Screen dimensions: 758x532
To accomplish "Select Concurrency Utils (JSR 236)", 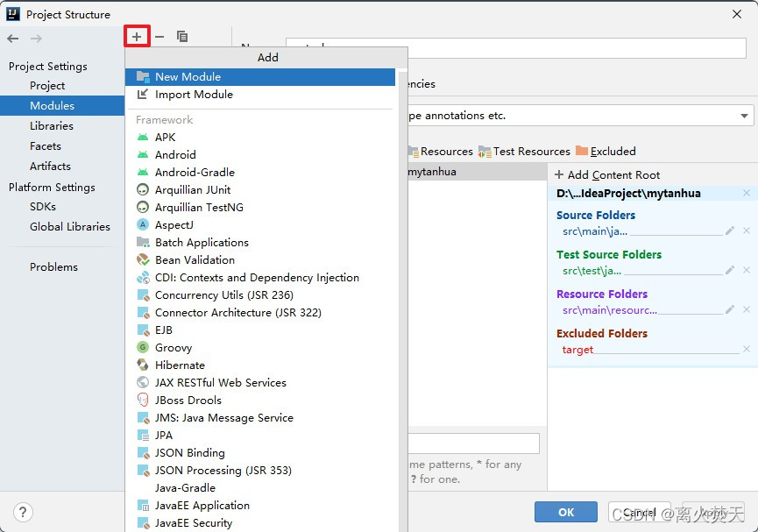I will click(260, 295).
